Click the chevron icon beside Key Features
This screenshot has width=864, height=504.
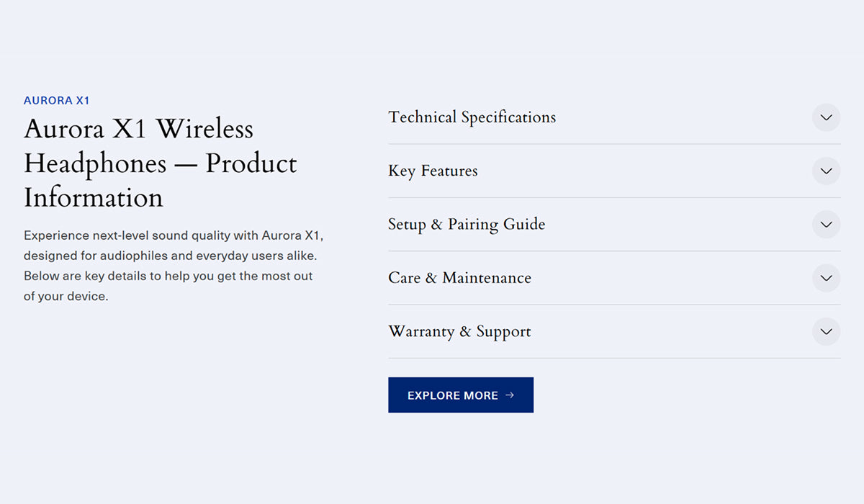pos(826,171)
